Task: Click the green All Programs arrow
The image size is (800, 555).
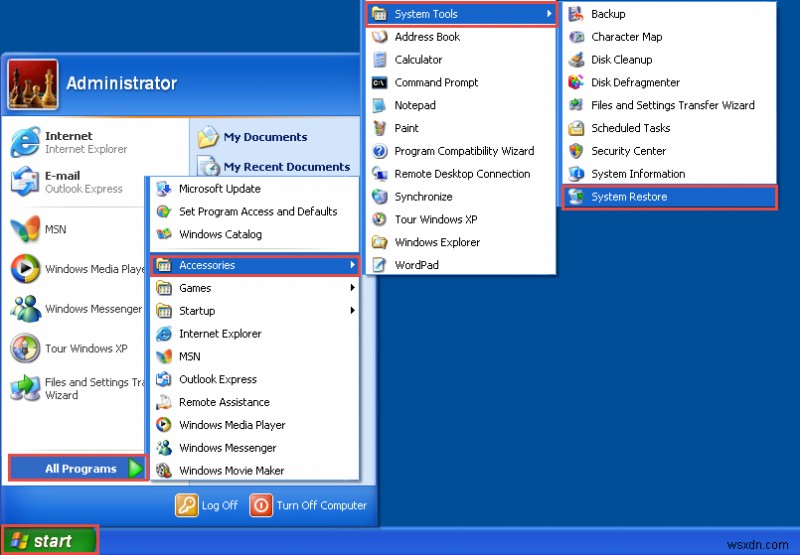Action: 136,468
